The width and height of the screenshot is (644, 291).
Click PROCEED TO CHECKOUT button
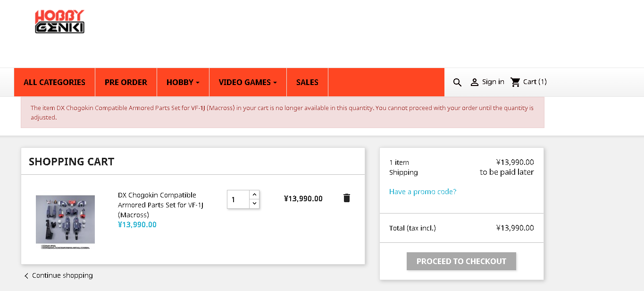pos(461,261)
